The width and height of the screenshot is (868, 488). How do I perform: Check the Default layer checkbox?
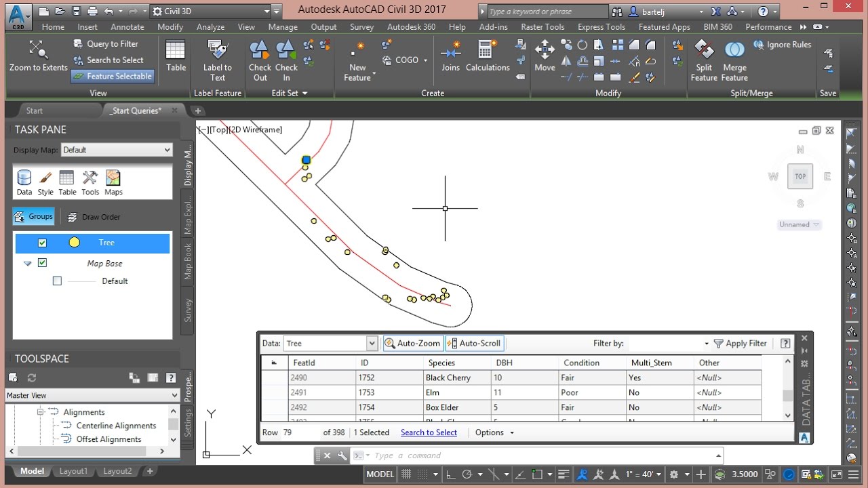(57, 281)
